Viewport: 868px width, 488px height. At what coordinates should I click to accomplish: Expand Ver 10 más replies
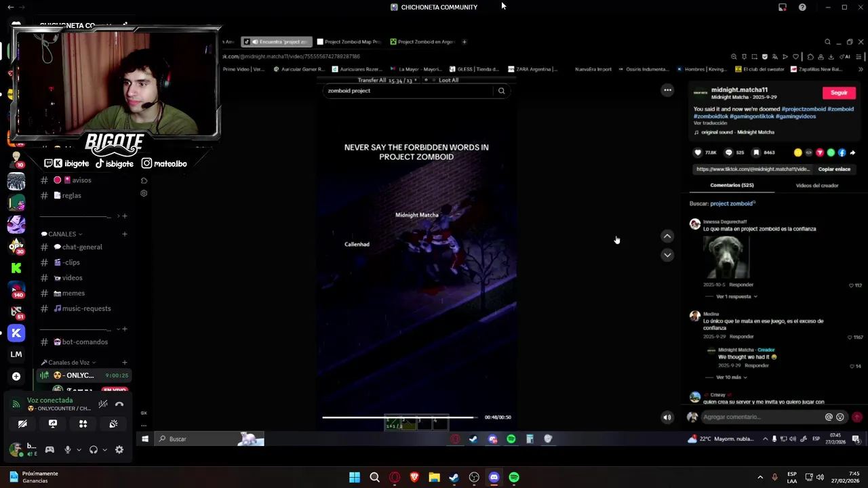pos(732,377)
